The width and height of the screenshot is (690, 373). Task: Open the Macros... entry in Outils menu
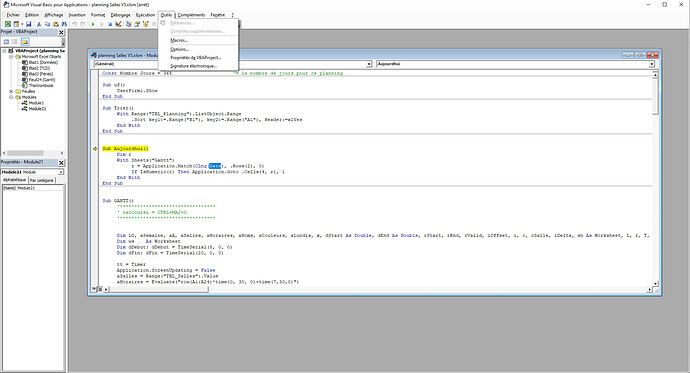tap(179, 40)
